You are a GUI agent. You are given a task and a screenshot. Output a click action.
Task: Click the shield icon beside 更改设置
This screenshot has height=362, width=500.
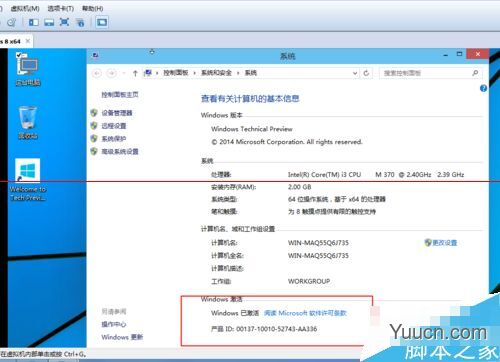point(428,242)
